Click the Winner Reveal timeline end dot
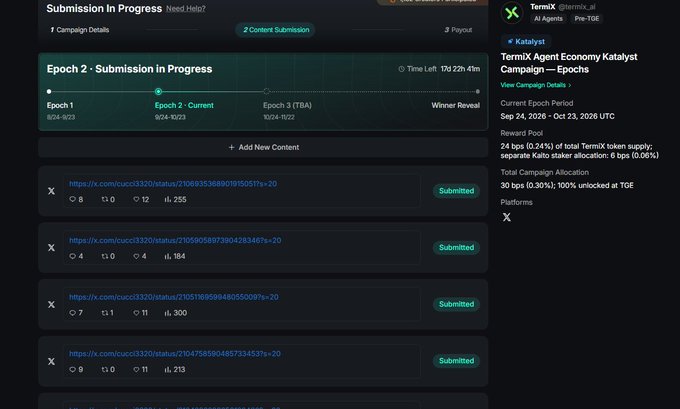 coord(477,92)
